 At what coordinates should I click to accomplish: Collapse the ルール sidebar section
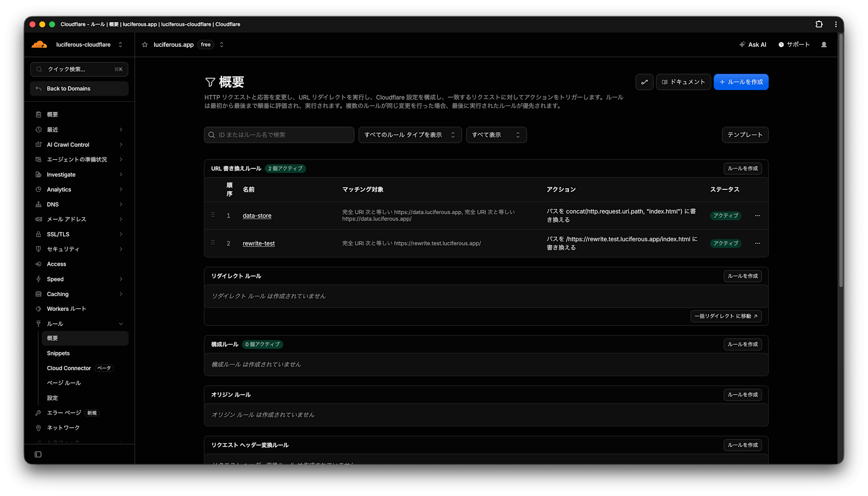point(121,324)
